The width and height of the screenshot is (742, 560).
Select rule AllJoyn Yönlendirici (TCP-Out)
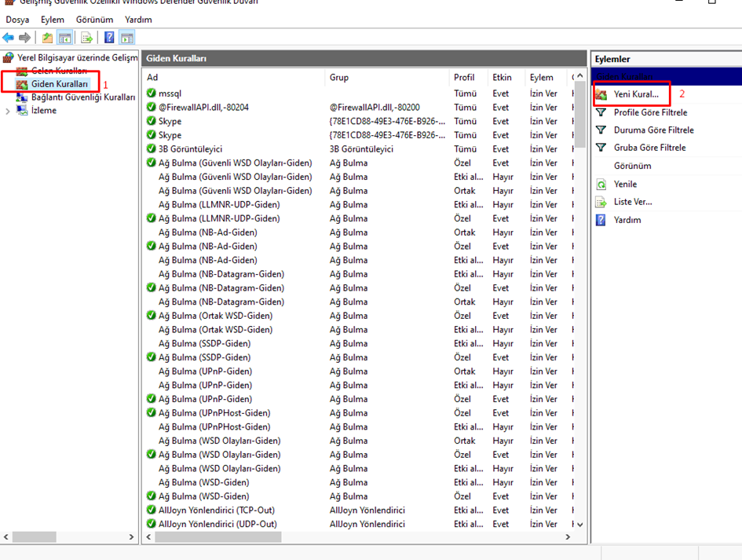pyautogui.click(x=216, y=510)
